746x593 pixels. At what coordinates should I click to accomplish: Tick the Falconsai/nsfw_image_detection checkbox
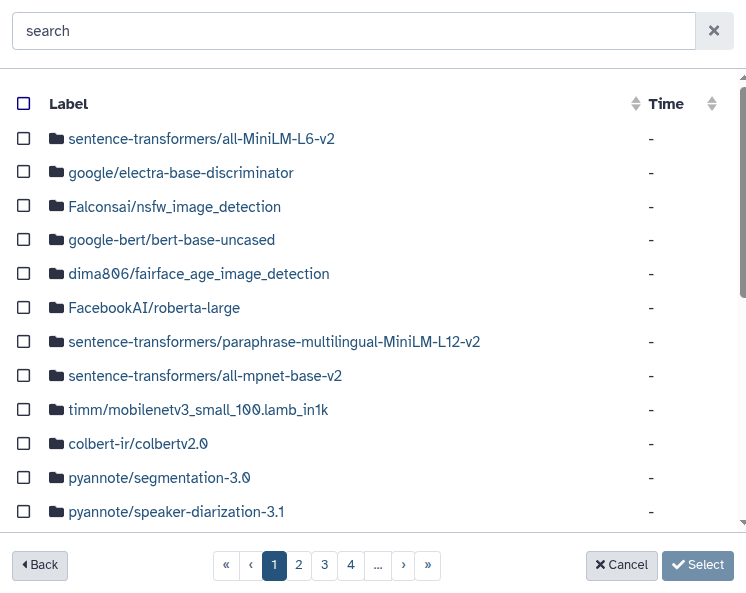23,206
